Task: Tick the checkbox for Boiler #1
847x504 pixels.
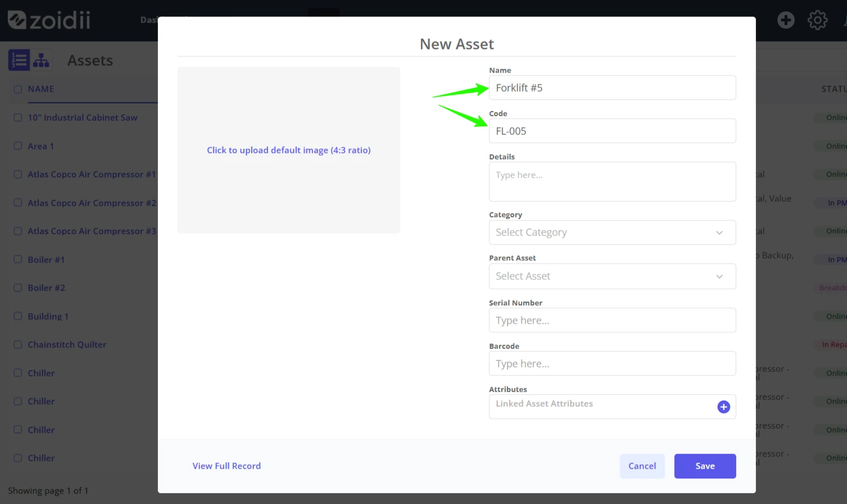Action: pyautogui.click(x=18, y=260)
